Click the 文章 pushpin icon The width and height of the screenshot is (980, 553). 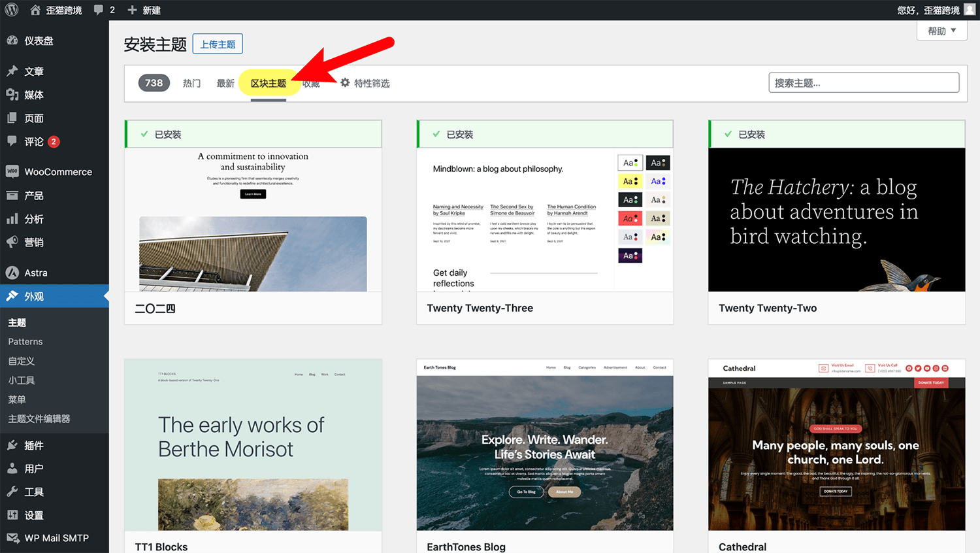pos(12,71)
